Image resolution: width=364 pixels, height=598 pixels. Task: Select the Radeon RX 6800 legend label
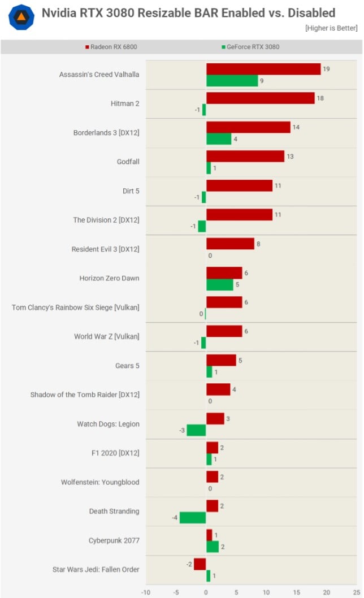(114, 47)
